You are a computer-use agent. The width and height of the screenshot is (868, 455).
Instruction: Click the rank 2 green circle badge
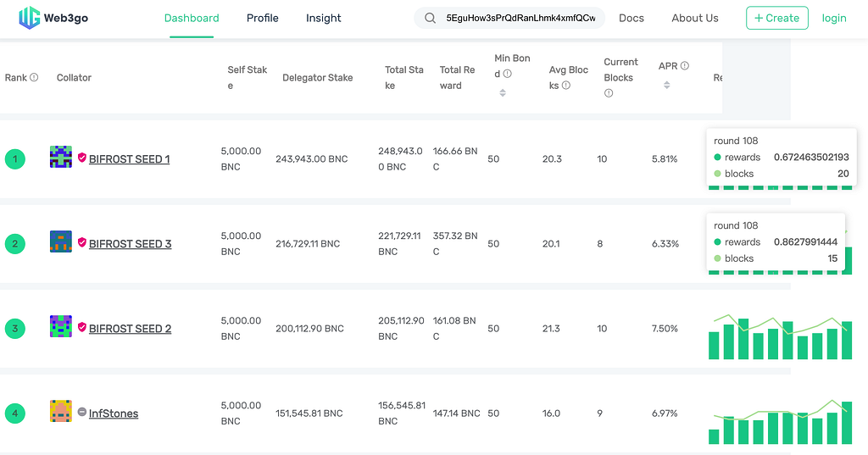tap(15, 244)
